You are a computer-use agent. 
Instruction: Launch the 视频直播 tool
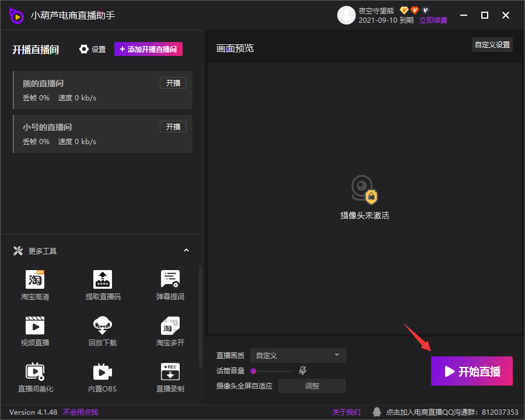point(35,325)
